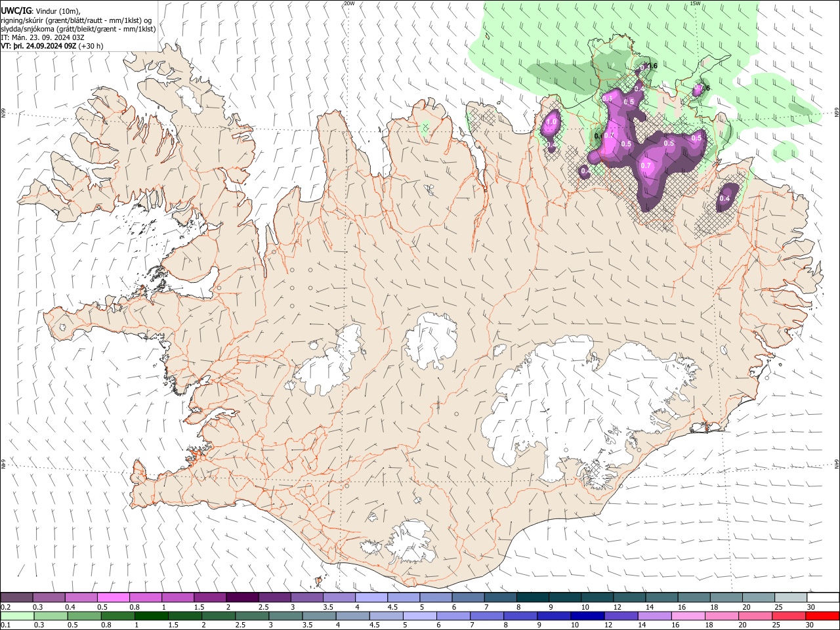
Task: Click the '20W' longitude label
Action: tap(349, 3)
